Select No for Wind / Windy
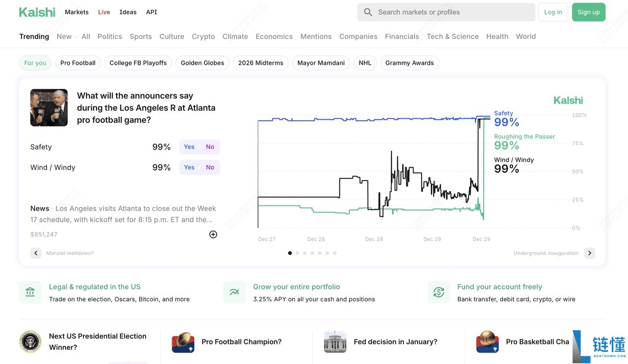 [210, 167]
